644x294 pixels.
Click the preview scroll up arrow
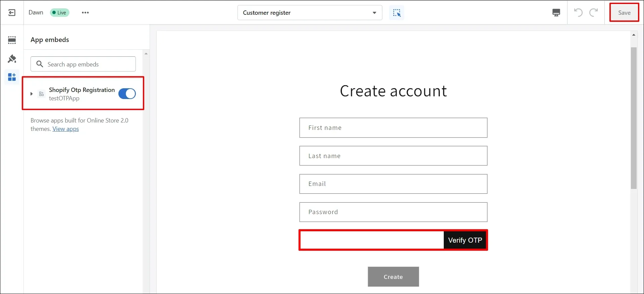(634, 35)
